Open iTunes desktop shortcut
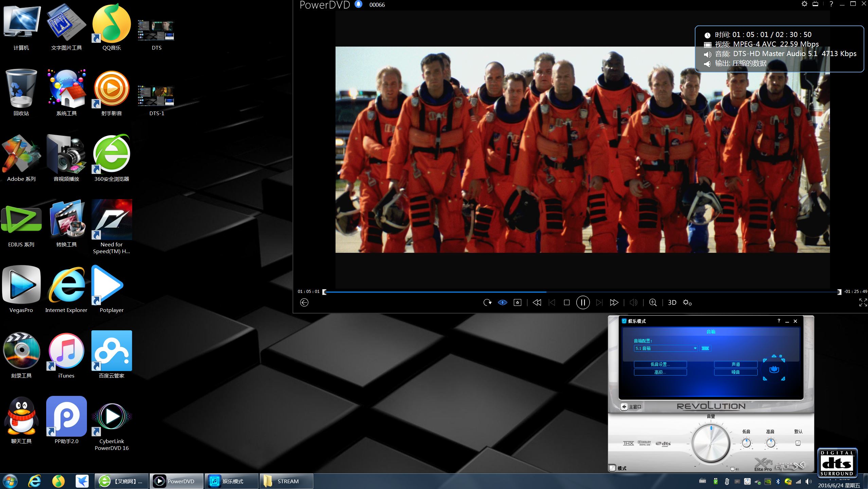The image size is (868, 489). pyautogui.click(x=66, y=355)
